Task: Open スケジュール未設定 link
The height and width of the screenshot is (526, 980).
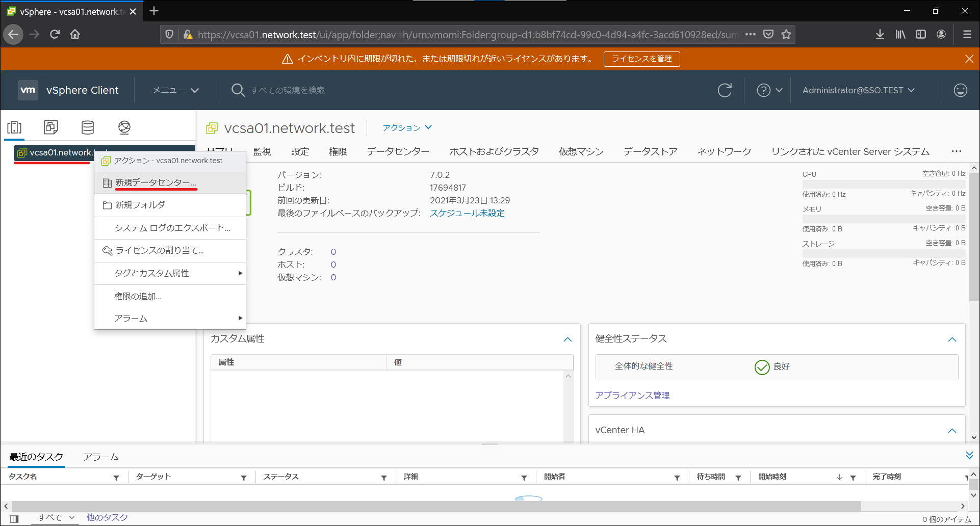Action: [x=467, y=213]
